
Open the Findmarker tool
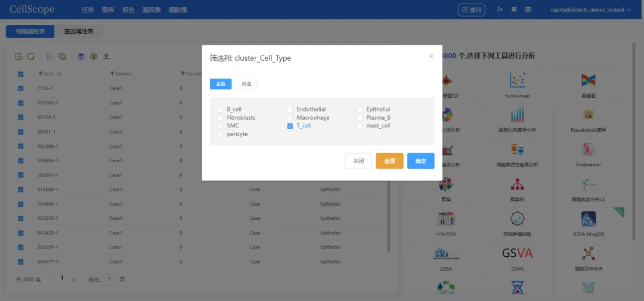click(589, 150)
